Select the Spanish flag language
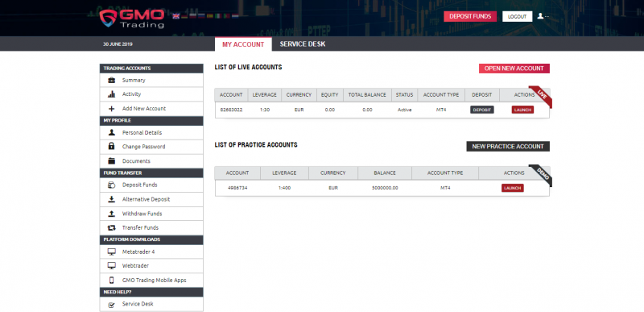The image size is (644, 312). click(210, 16)
